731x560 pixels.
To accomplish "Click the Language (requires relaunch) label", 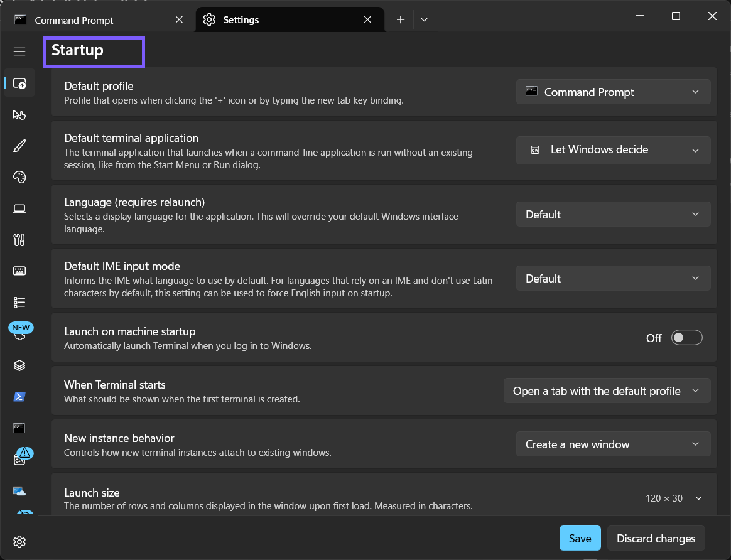I will point(134,202).
